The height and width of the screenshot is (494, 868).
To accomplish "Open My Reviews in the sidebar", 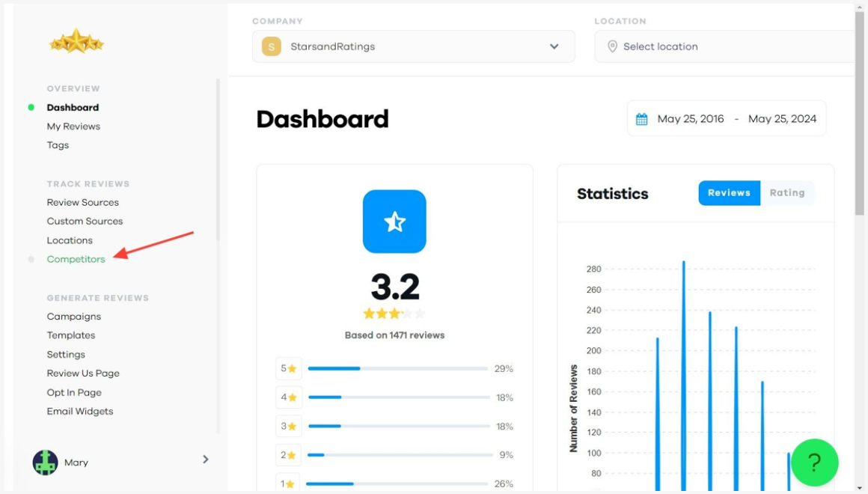I will click(73, 126).
